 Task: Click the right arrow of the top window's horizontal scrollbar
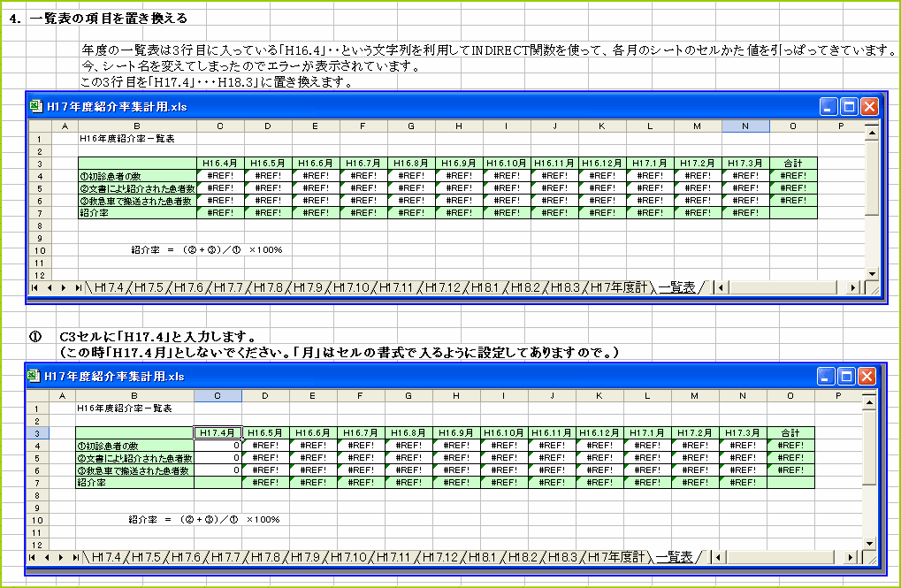pyautogui.click(x=851, y=286)
